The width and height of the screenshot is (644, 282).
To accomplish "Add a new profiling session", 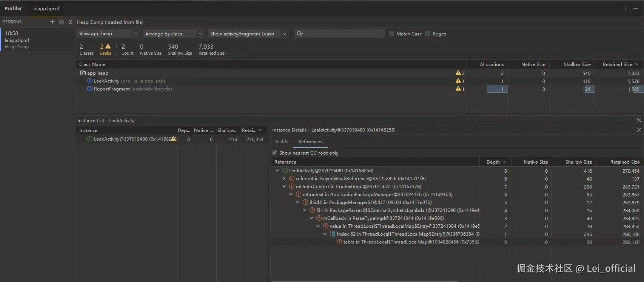I will point(52,22).
